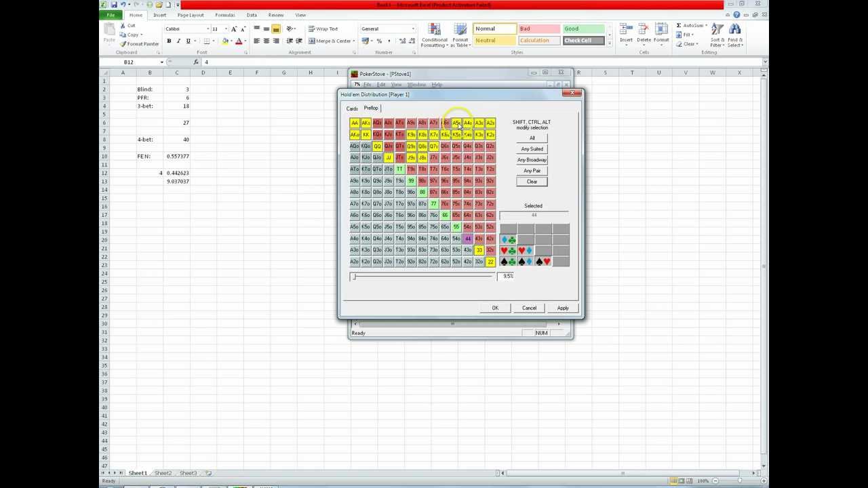
Task: Click the Any Pair button
Action: [x=532, y=171]
